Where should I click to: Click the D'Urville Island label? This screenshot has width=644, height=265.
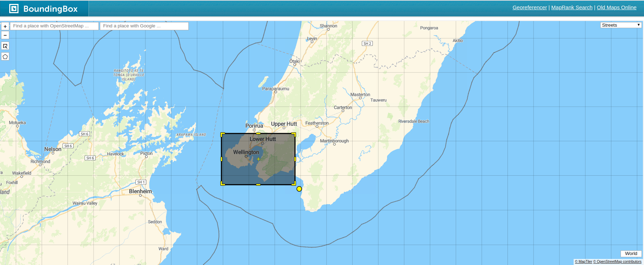129,75
